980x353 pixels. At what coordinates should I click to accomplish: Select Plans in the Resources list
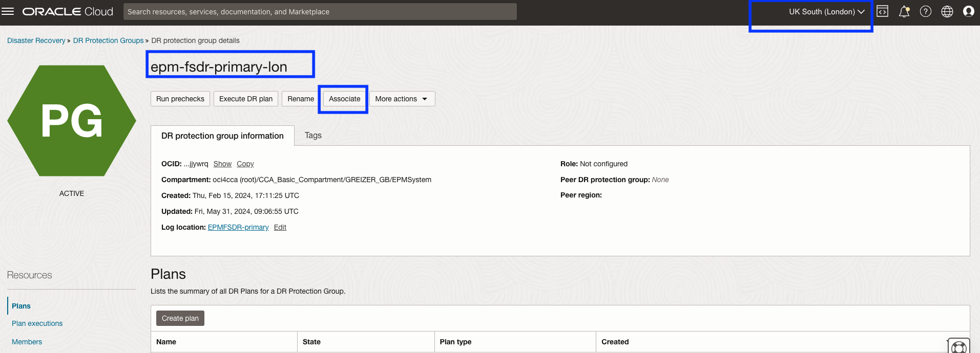coord(21,306)
